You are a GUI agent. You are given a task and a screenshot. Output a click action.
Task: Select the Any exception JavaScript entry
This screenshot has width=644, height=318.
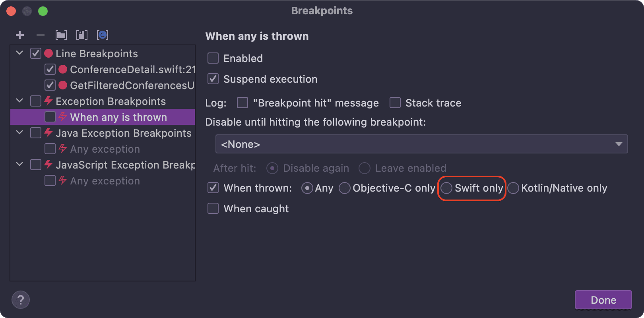pos(105,181)
